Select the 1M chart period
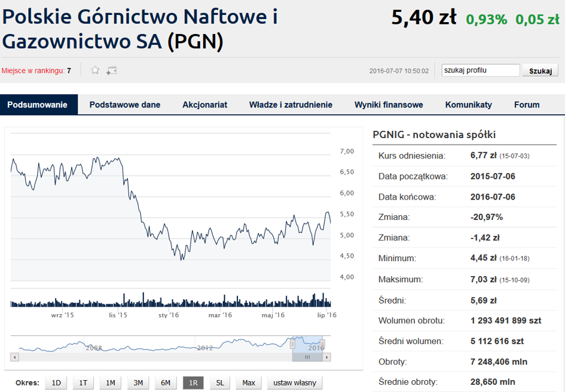 pos(110,382)
